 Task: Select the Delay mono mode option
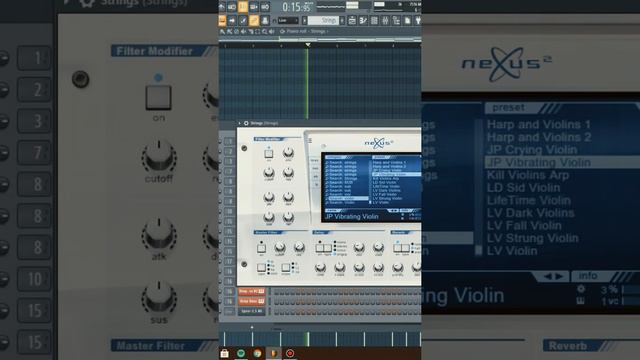click(x=340, y=242)
